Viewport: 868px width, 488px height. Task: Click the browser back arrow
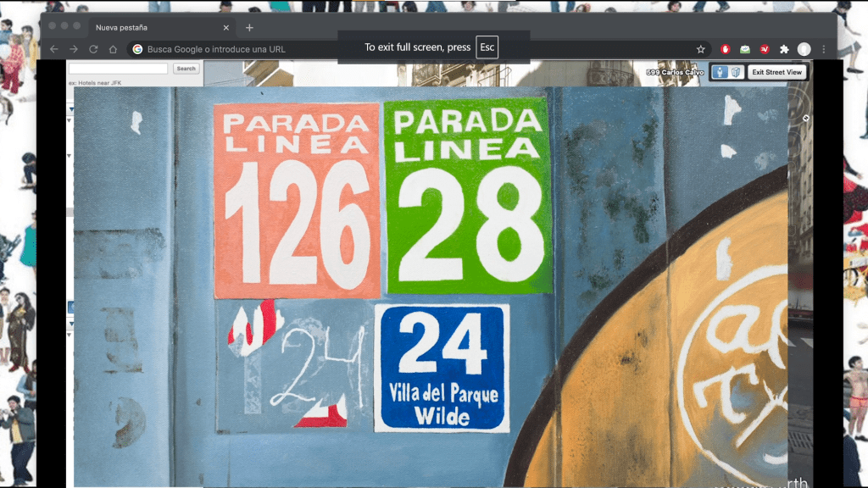53,49
